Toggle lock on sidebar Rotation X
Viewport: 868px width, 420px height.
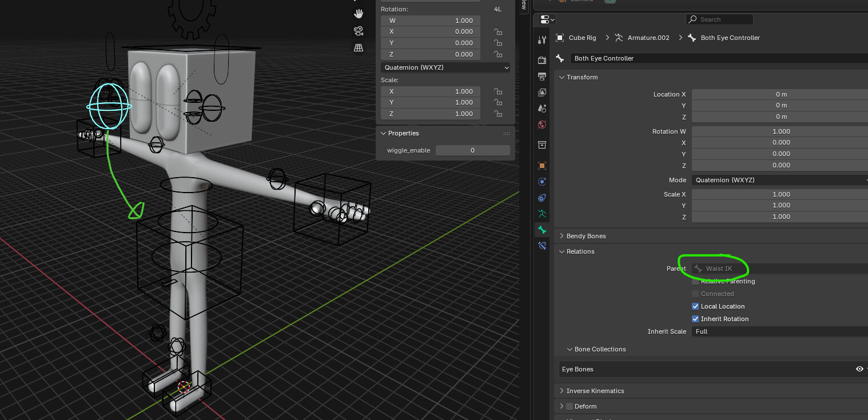pyautogui.click(x=498, y=31)
